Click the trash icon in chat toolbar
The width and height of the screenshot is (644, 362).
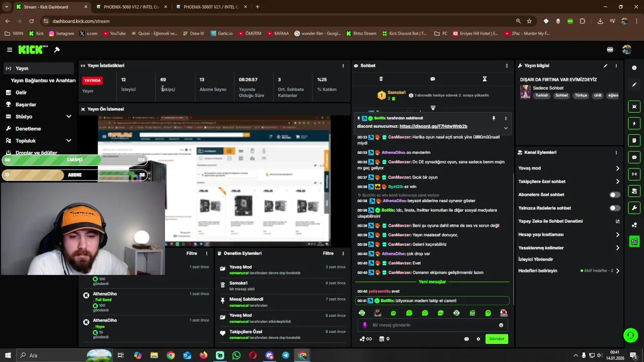point(381,79)
